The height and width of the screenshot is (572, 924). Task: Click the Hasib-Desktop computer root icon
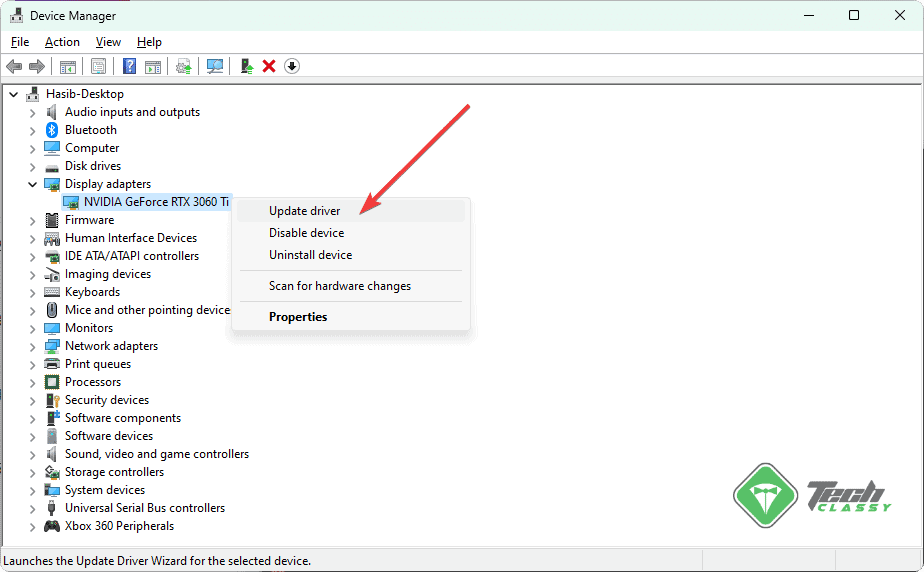33,94
